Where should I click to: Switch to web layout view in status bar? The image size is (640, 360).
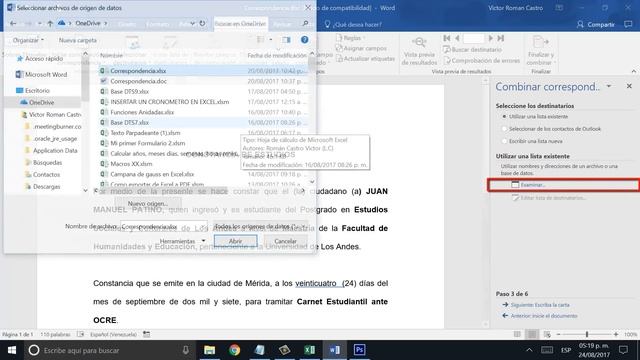tap(547, 334)
